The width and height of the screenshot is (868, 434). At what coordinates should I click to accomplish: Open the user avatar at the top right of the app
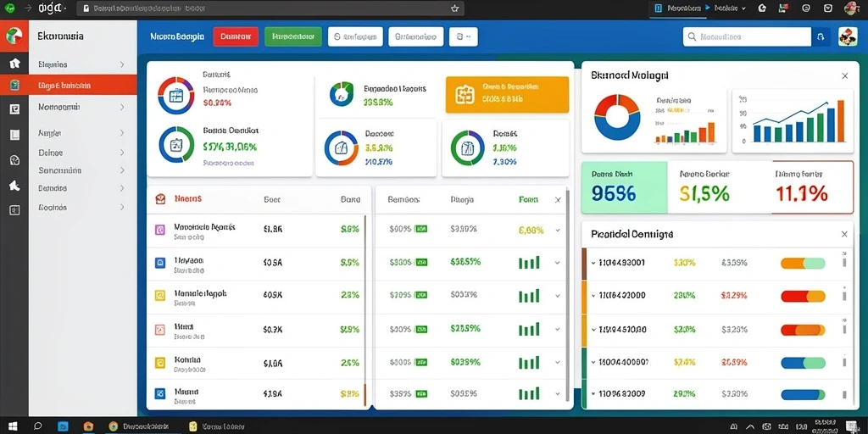pos(848,37)
